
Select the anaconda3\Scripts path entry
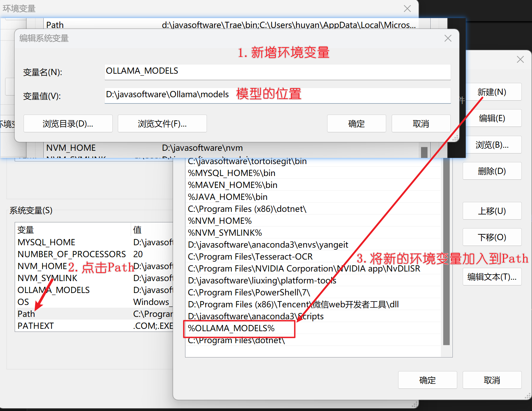pyautogui.click(x=313, y=316)
